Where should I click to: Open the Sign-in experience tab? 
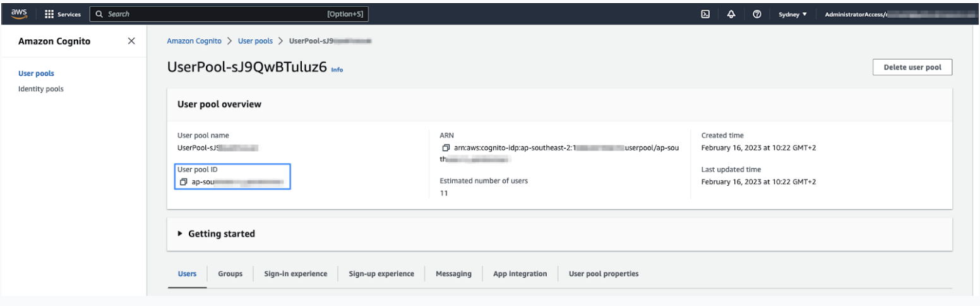pyautogui.click(x=296, y=274)
